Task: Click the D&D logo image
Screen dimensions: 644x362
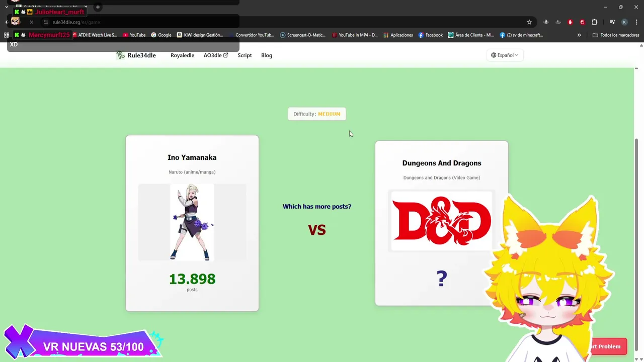Action: point(442,221)
